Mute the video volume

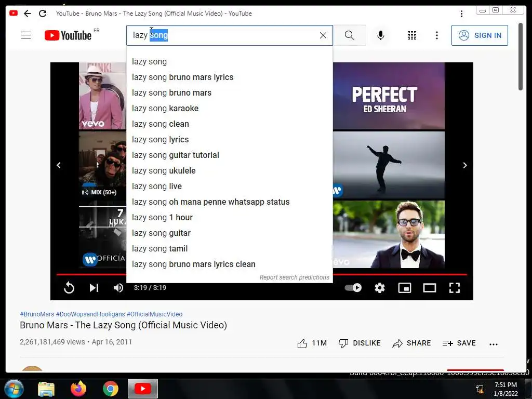tap(118, 288)
